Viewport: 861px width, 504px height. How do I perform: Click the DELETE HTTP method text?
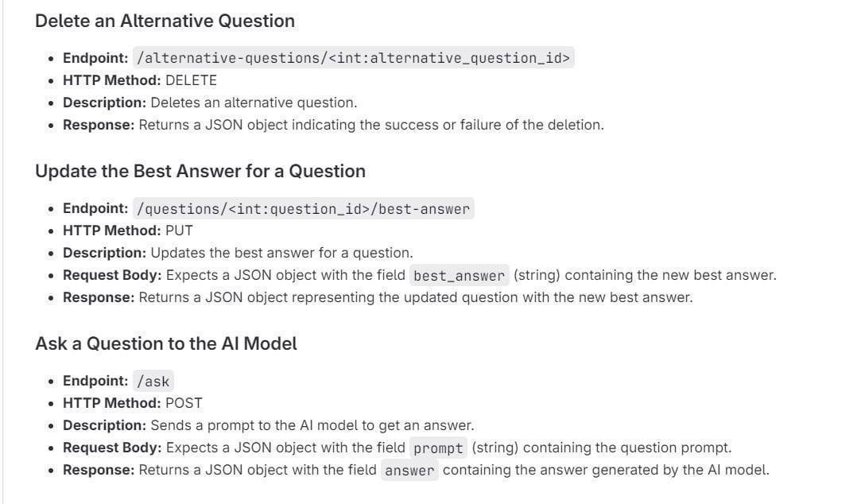191,80
